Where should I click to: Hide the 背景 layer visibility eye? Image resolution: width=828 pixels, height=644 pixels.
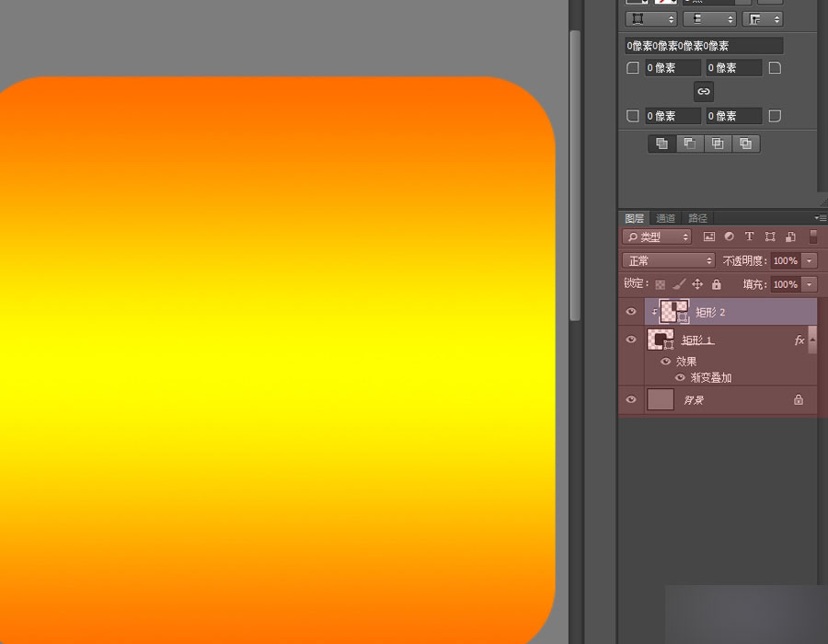pos(630,399)
